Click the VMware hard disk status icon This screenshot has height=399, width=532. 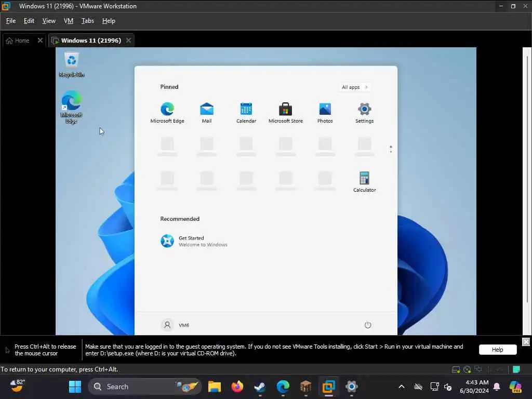pos(456,369)
